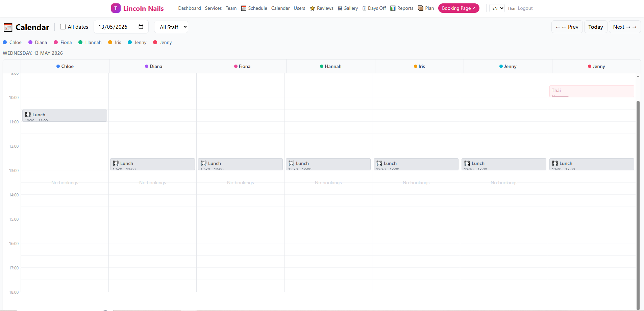
Task: Open the All Staff dropdown
Action: click(x=171, y=27)
